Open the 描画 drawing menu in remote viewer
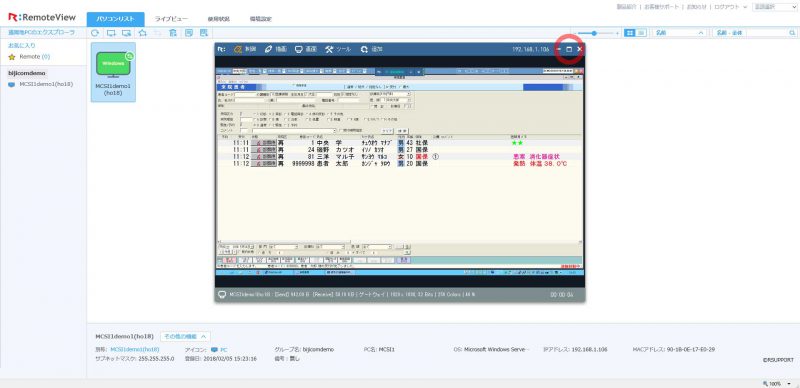Screen dimensions: 800x388 [276, 50]
